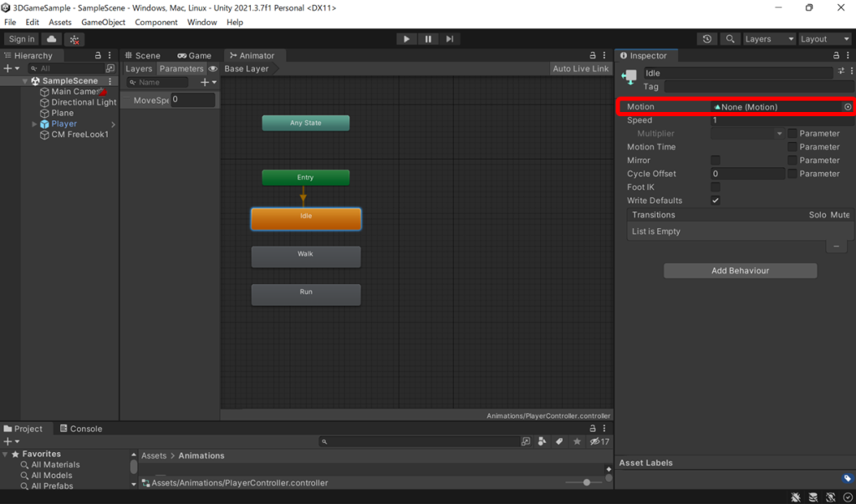Click the debugger bug icon in status bar
Viewport: 856px width, 504px height.
point(796,497)
